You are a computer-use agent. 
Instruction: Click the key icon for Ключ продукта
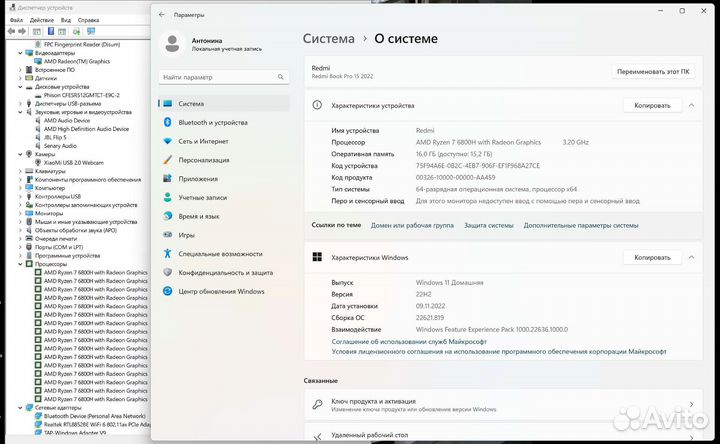coord(317,405)
